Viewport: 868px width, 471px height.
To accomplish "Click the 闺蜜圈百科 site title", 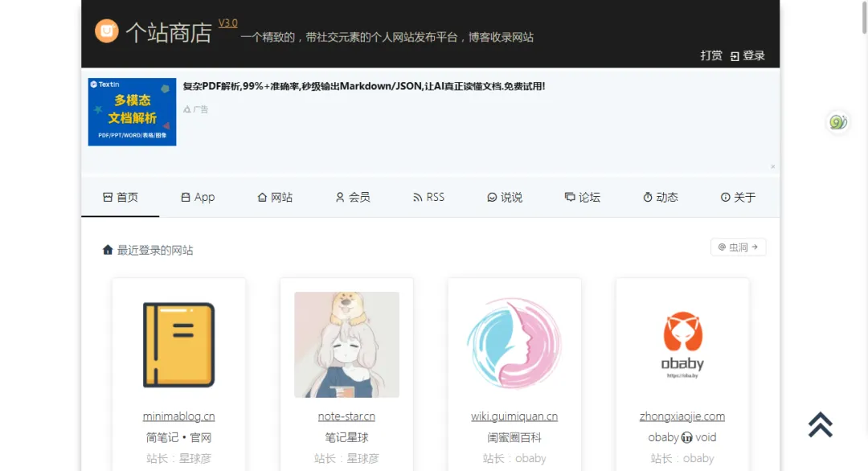I will coord(514,437).
